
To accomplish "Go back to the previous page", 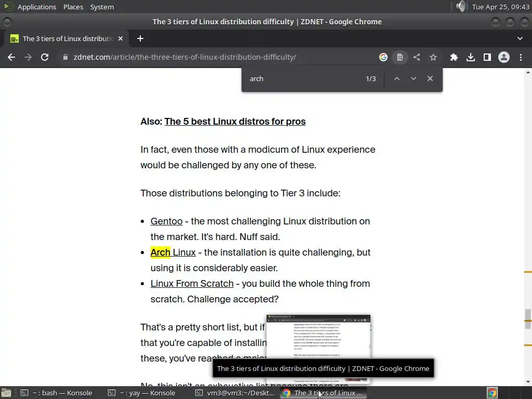I will 11,57.
